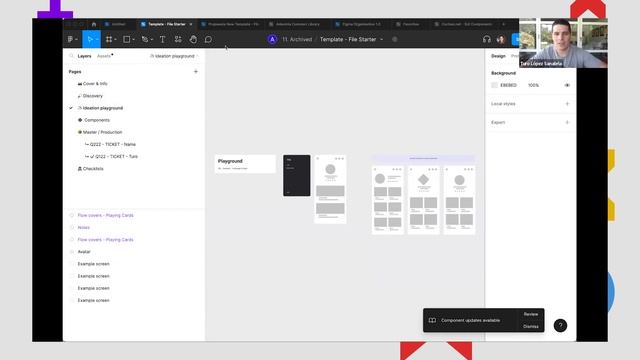The width and height of the screenshot is (640, 360).
Task: Click the Avatar layer icon
Action: [x=72, y=252]
